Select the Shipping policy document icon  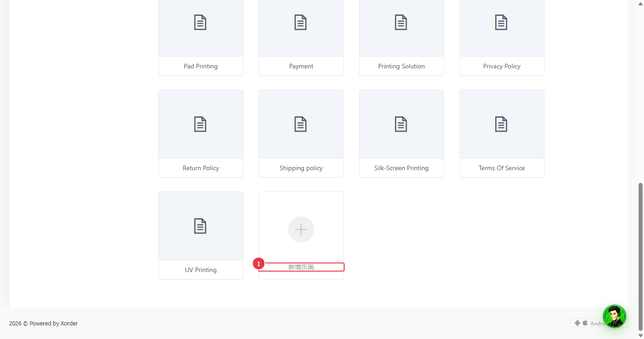click(301, 124)
